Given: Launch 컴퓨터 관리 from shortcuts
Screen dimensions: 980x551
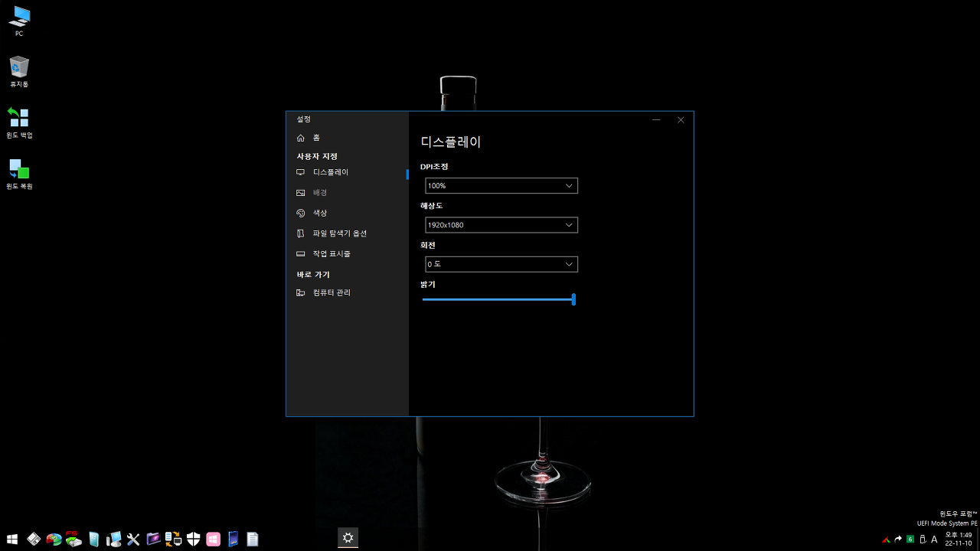Looking at the screenshot, I should (x=332, y=293).
